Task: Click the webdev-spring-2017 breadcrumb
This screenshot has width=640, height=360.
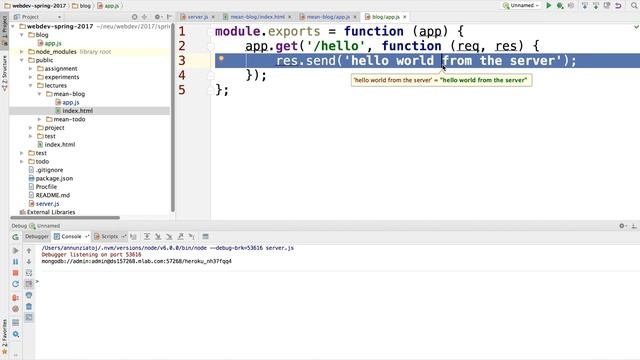Action: 35,6
